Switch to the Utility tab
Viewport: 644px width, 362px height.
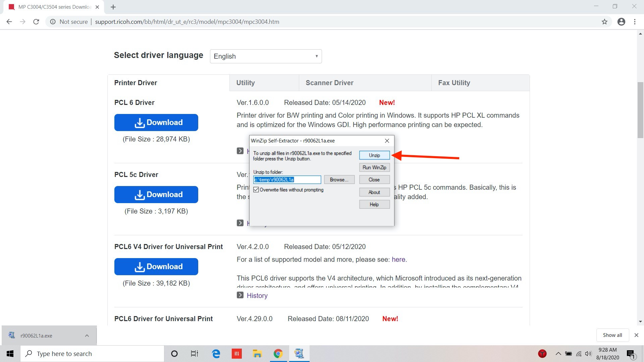tap(264, 83)
